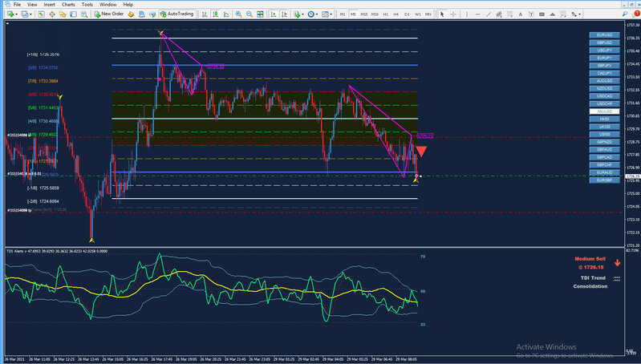Screen dimensions: 641x364
Task: Select the M1 timeframe button
Action: tap(343, 14)
